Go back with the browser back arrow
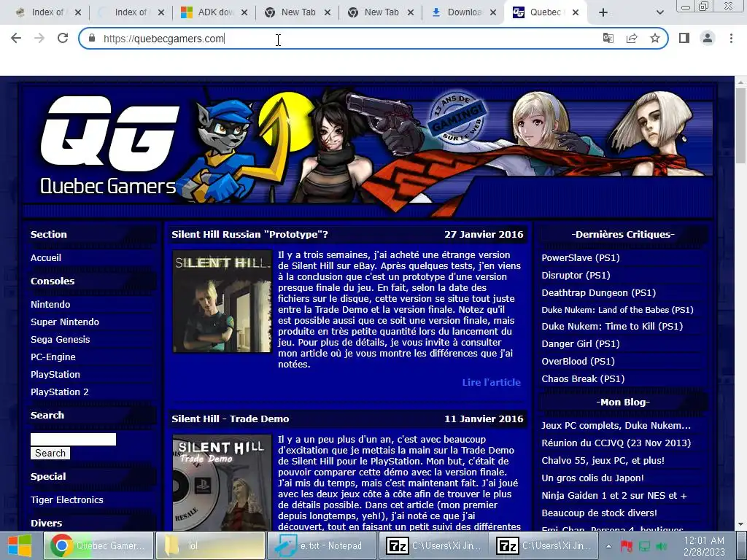The height and width of the screenshot is (560, 747). 16,38
